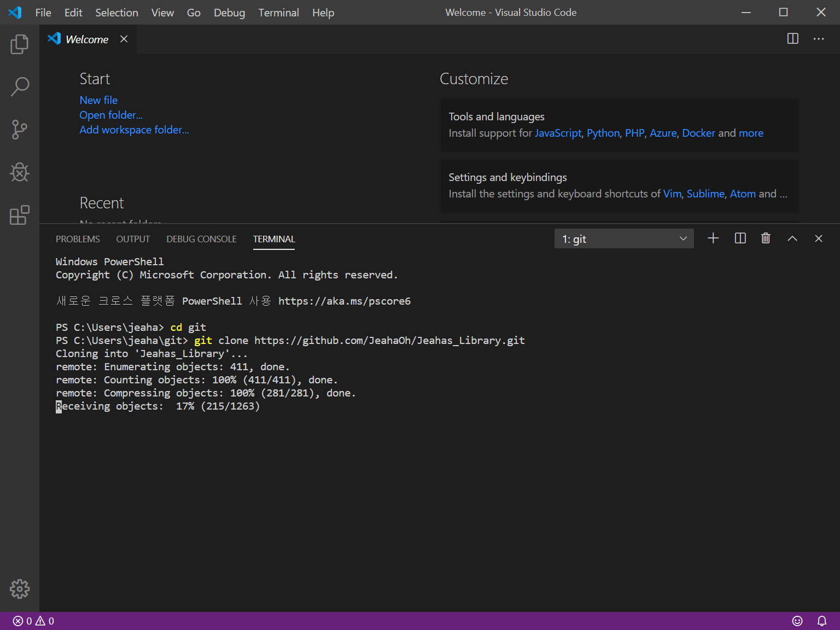840x630 pixels.
Task: Close the terminal panel
Action: [819, 238]
